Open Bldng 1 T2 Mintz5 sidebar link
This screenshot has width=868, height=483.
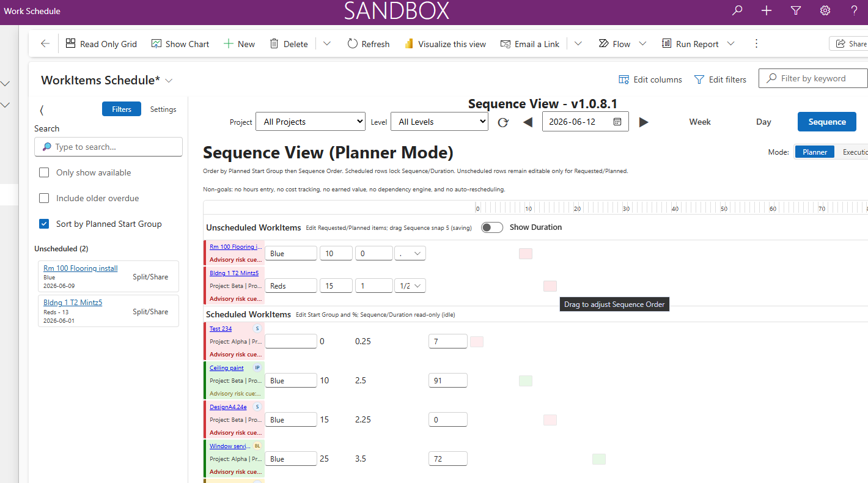tap(73, 302)
